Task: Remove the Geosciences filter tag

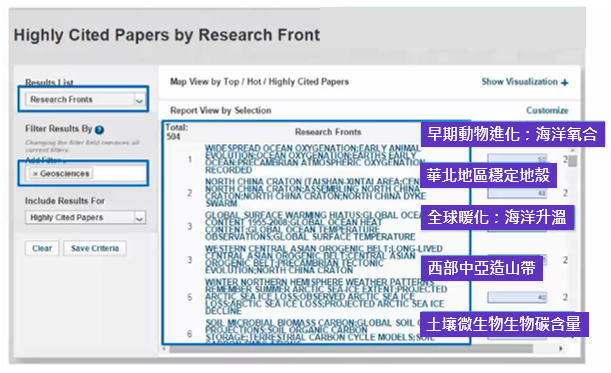Action: pos(35,174)
